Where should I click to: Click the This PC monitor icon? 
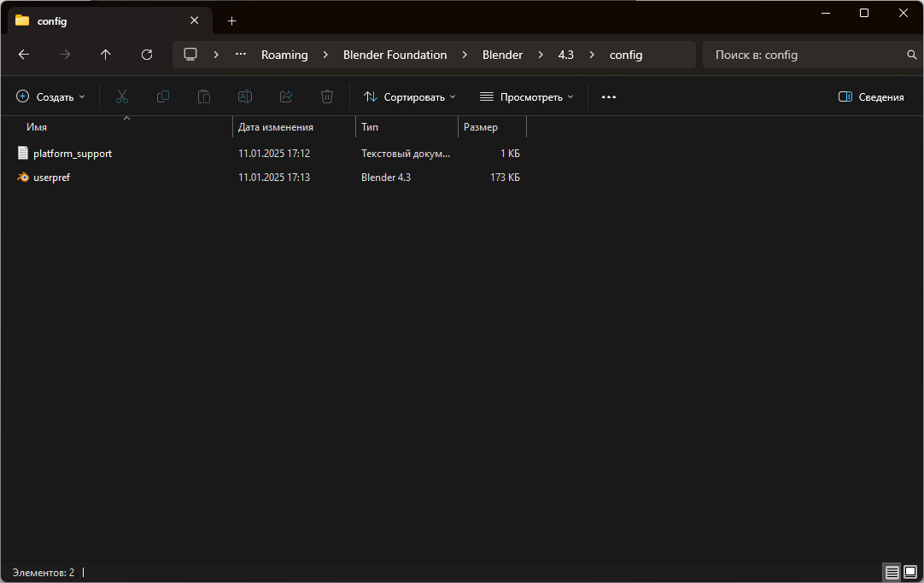(190, 55)
